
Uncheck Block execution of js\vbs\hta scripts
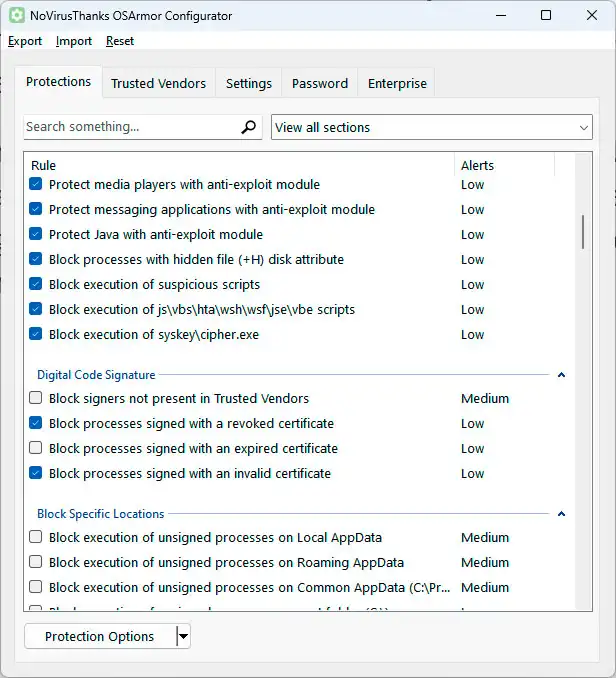click(35, 309)
